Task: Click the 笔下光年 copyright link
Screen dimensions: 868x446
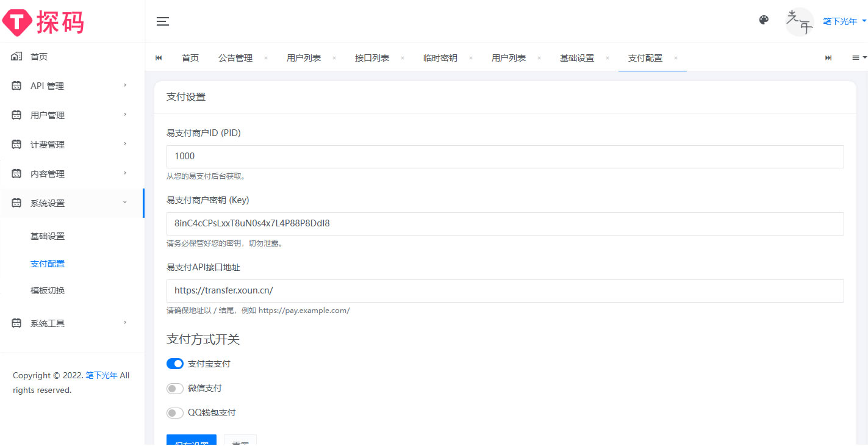Action: point(101,375)
